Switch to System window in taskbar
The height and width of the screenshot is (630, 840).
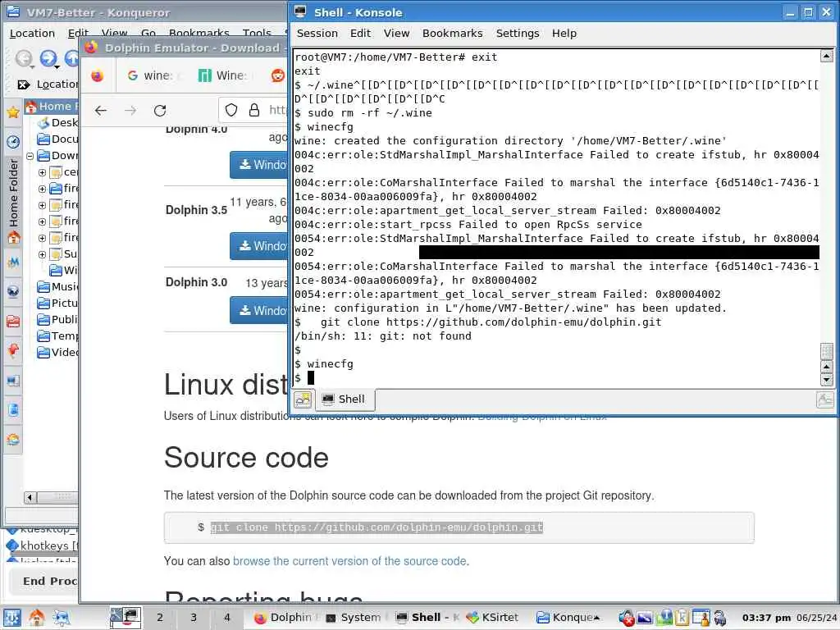[x=354, y=618]
